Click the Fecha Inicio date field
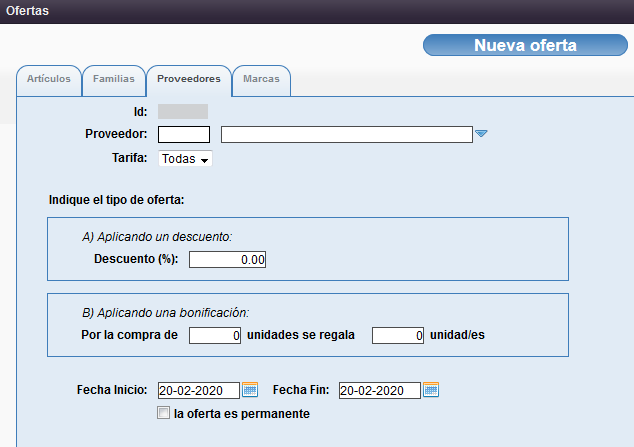This screenshot has height=447, width=634. tap(199, 390)
